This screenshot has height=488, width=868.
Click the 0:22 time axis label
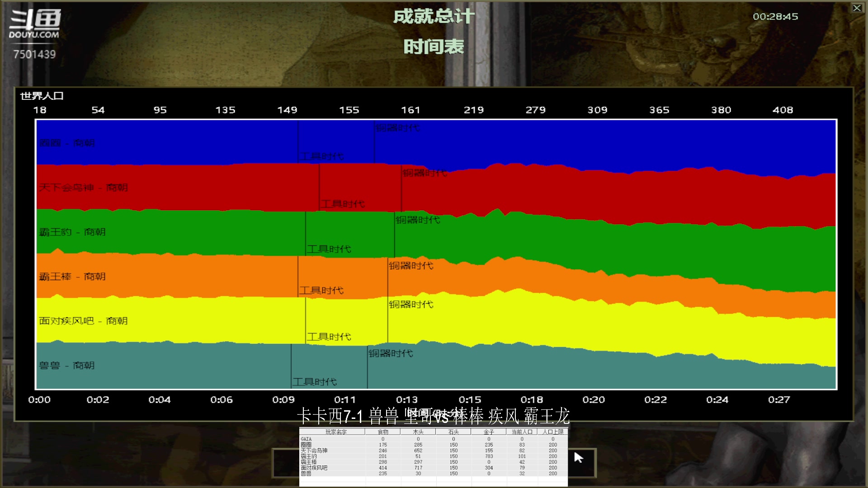coord(656,400)
